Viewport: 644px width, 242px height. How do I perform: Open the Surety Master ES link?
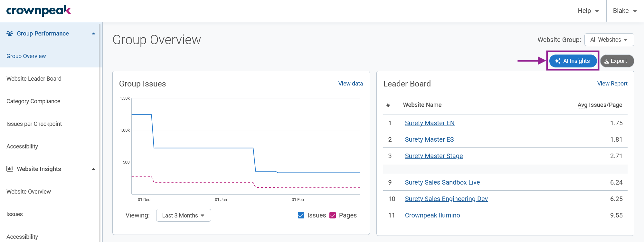[x=429, y=139]
